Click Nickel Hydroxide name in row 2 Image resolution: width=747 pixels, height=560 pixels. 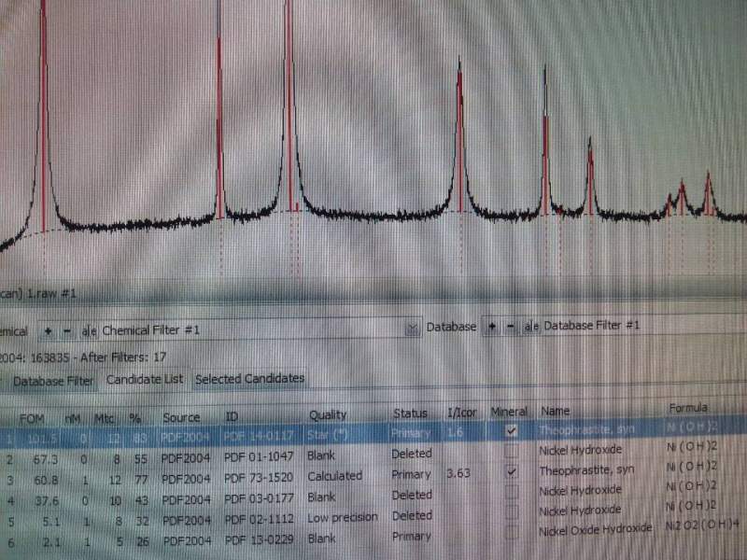coord(580,450)
